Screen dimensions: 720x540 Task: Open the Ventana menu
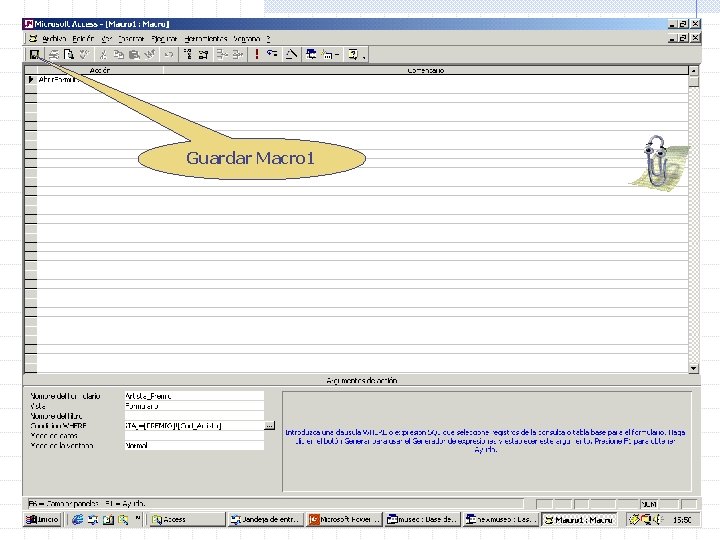coord(247,39)
